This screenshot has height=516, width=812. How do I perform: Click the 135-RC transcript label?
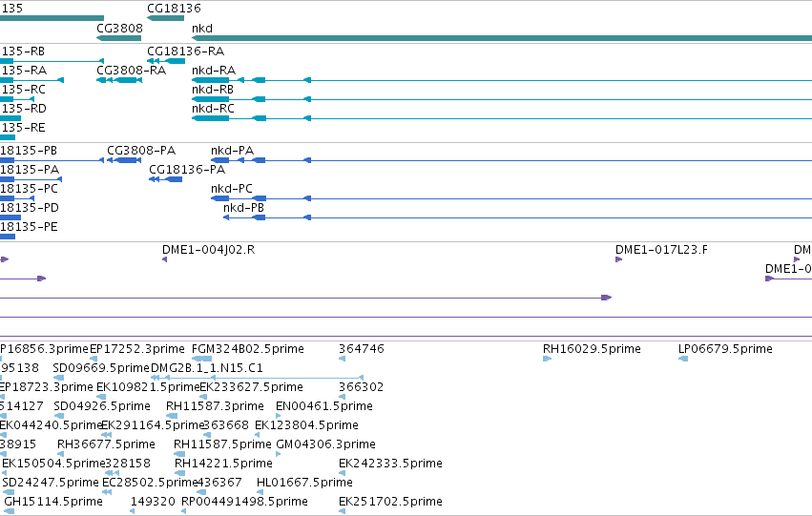pos(23,90)
